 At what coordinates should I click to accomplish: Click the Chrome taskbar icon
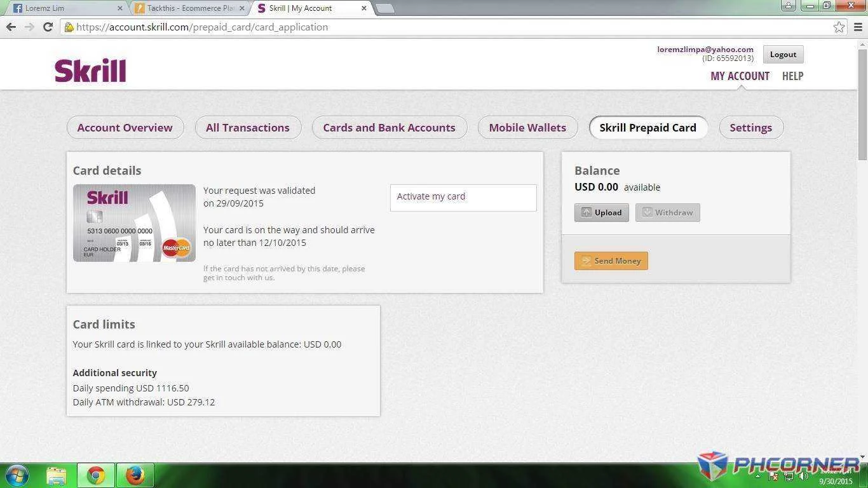click(96, 475)
